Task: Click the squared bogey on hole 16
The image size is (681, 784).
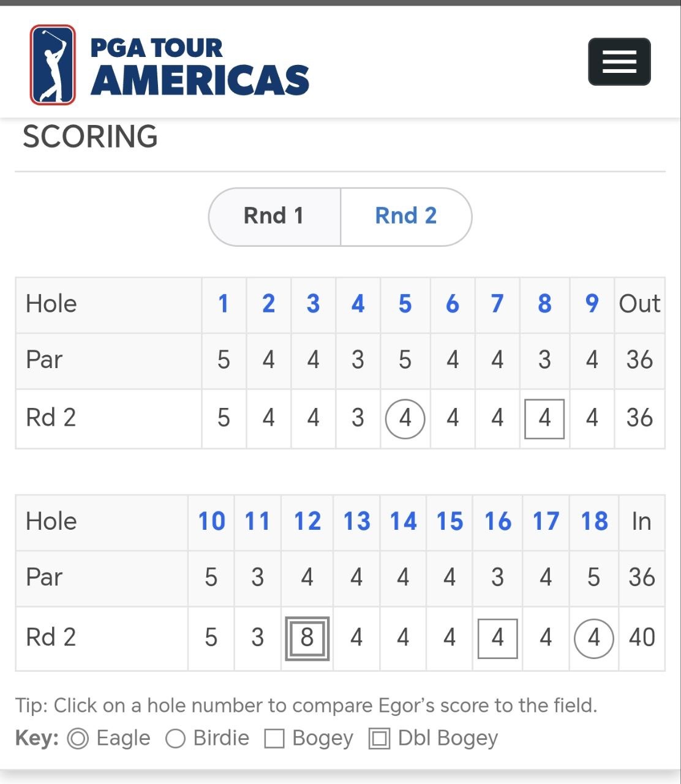Action: coord(497,638)
